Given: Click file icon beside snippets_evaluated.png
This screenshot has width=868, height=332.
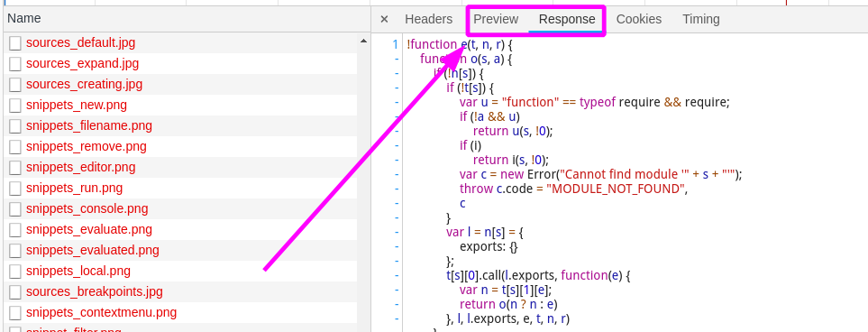Looking at the screenshot, I should (15, 251).
